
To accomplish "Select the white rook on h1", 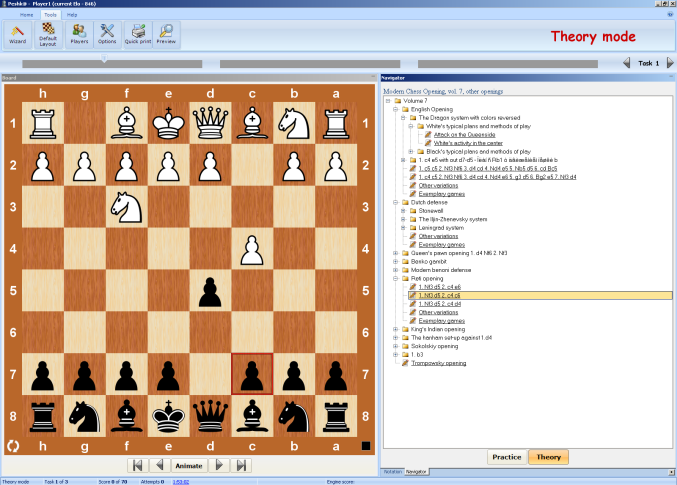I will pos(43,123).
